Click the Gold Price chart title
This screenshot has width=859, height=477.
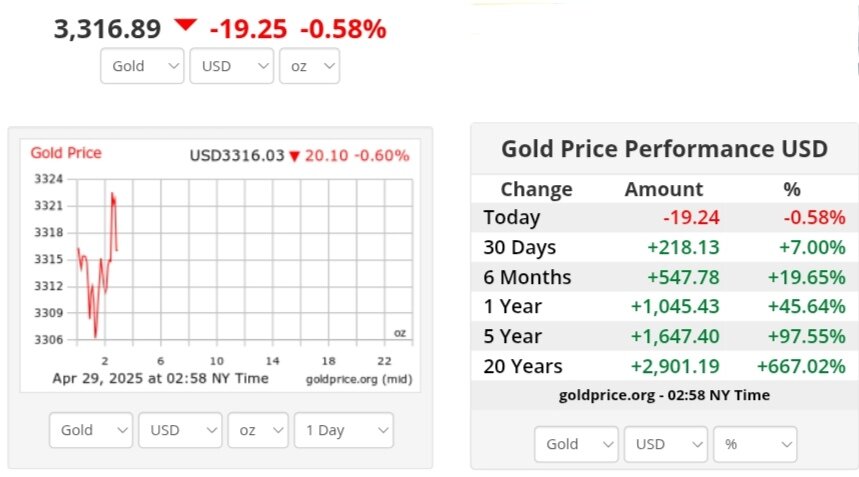(x=66, y=153)
